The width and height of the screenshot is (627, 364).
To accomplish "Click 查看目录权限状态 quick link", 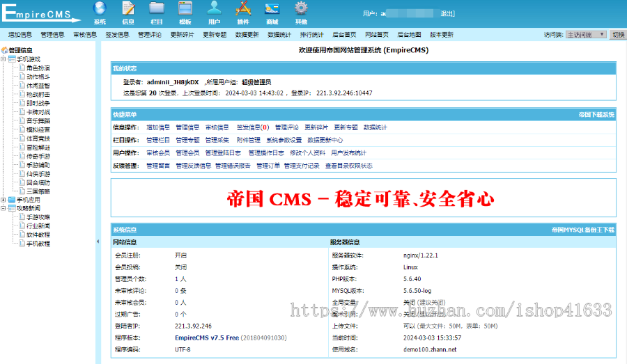I will [349, 166].
